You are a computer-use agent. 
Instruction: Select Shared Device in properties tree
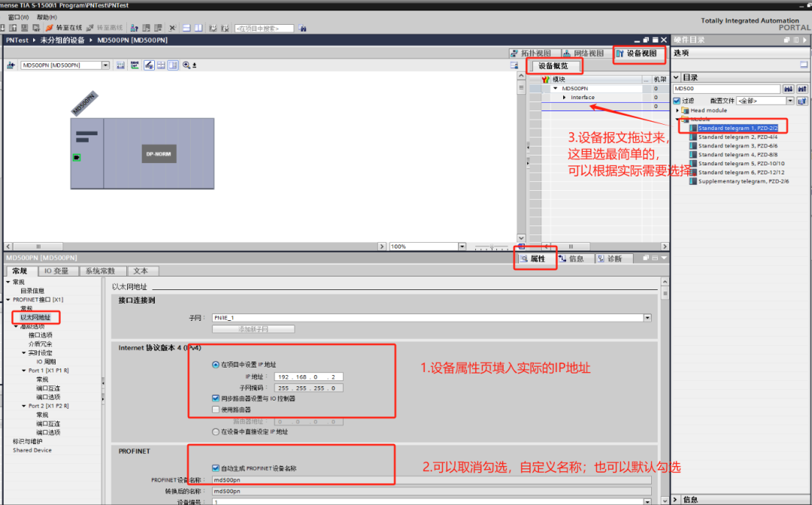[x=32, y=450]
